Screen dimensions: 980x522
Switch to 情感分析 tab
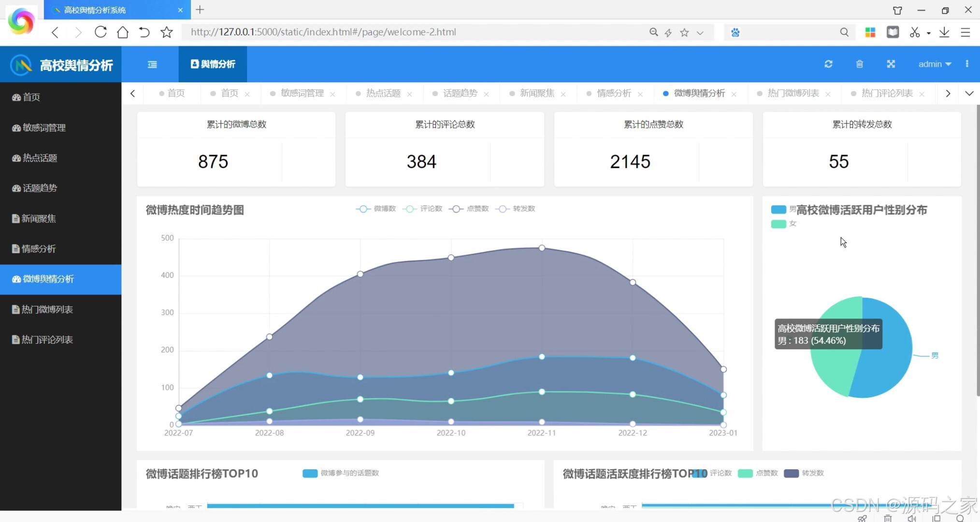click(614, 93)
